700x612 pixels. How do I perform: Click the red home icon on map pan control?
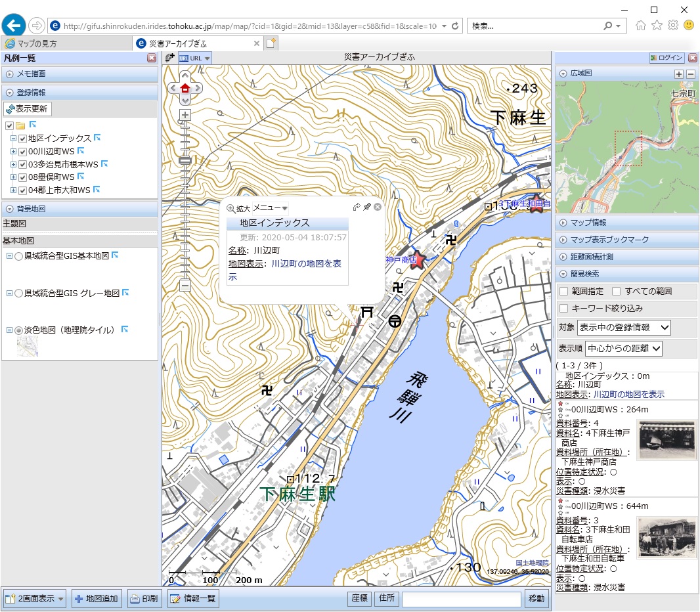[x=185, y=89]
